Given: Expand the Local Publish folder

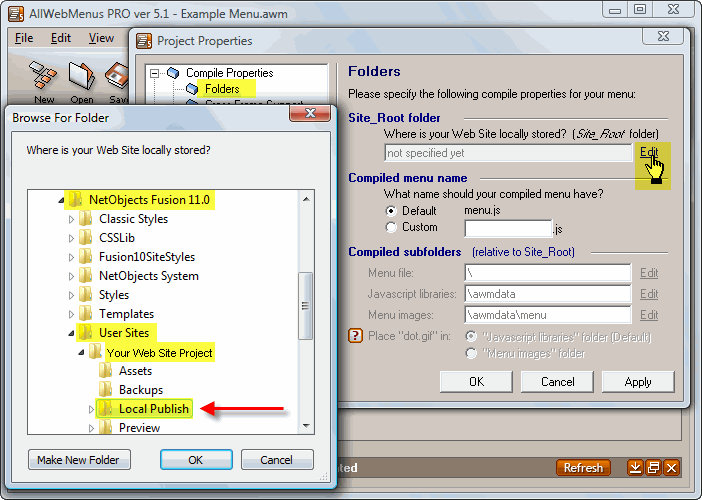Looking at the screenshot, I should click(91, 409).
